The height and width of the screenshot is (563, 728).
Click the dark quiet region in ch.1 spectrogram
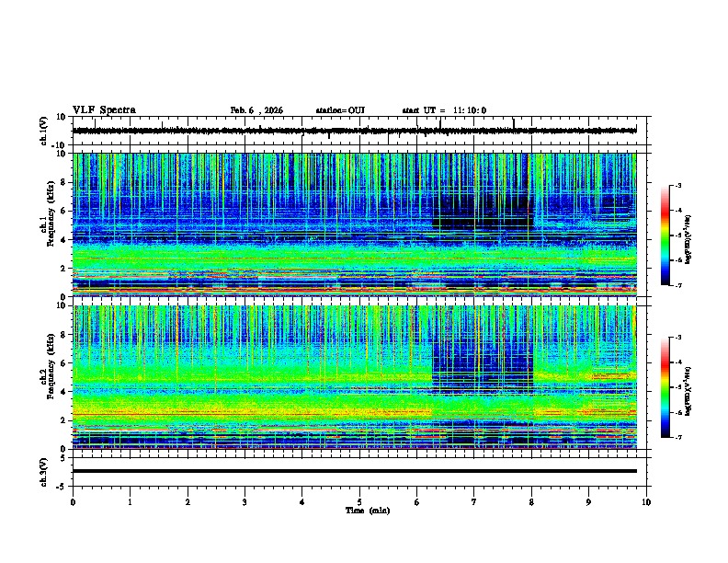click(482, 212)
